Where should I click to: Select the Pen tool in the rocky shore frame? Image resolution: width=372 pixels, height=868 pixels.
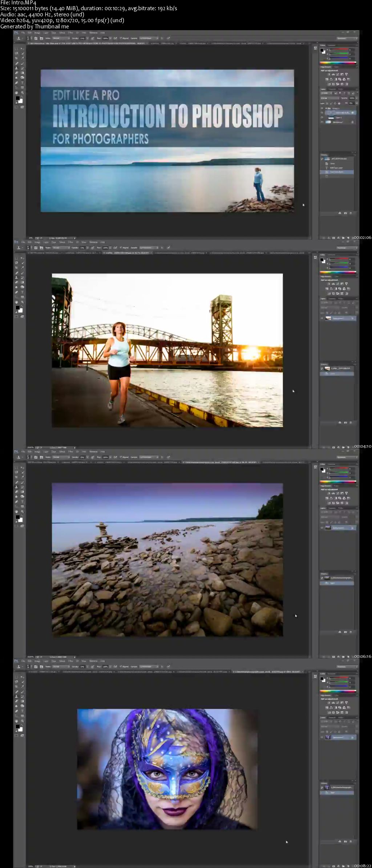coord(16,501)
